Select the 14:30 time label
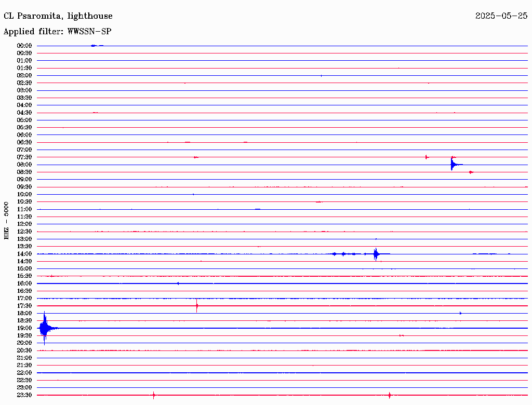The height and width of the screenshot is (405, 532). pyautogui.click(x=24, y=262)
